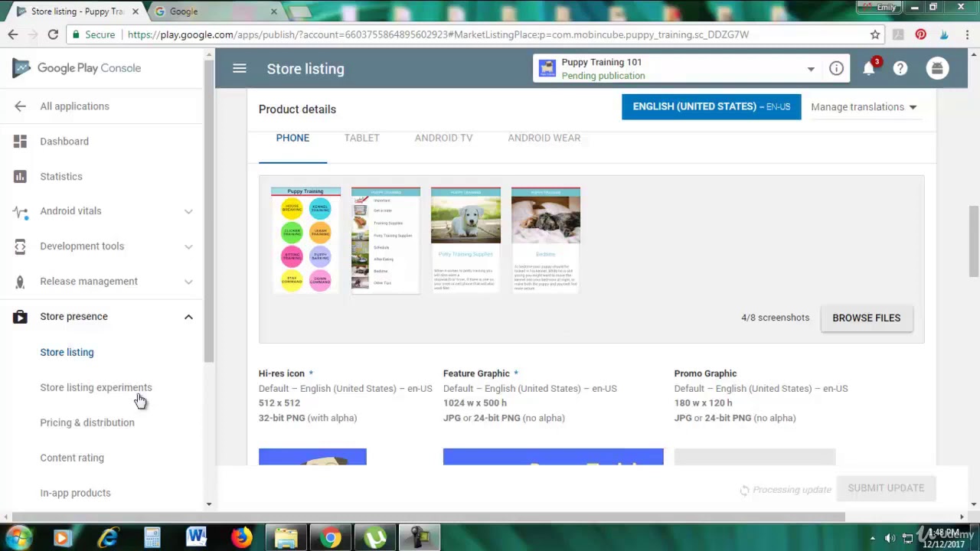Screen dimensions: 980x551
Task: Open the File Explorer folder on taskbar
Action: point(286,537)
